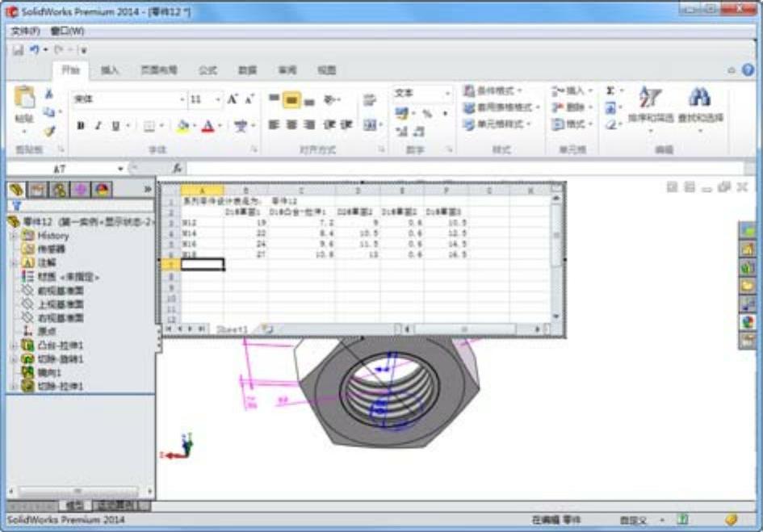Image resolution: width=763 pixels, height=532 pixels.
Task: Pick the red font color button
Action: click(x=208, y=126)
